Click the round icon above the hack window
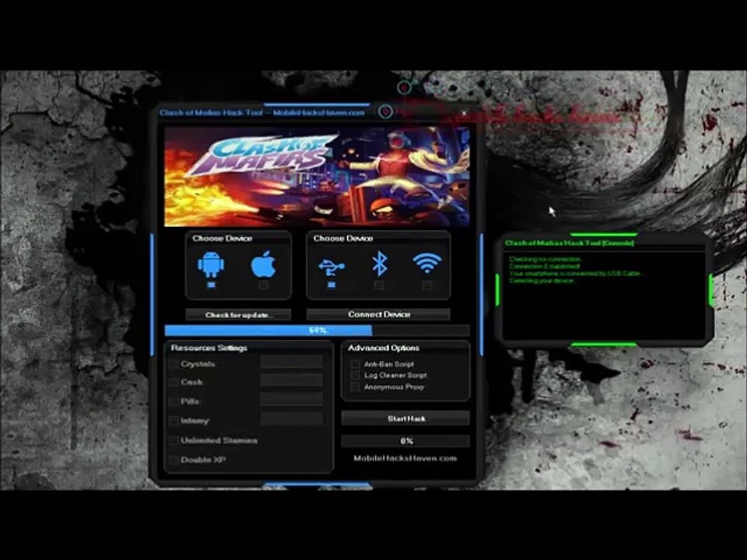747x560 pixels. click(404, 87)
